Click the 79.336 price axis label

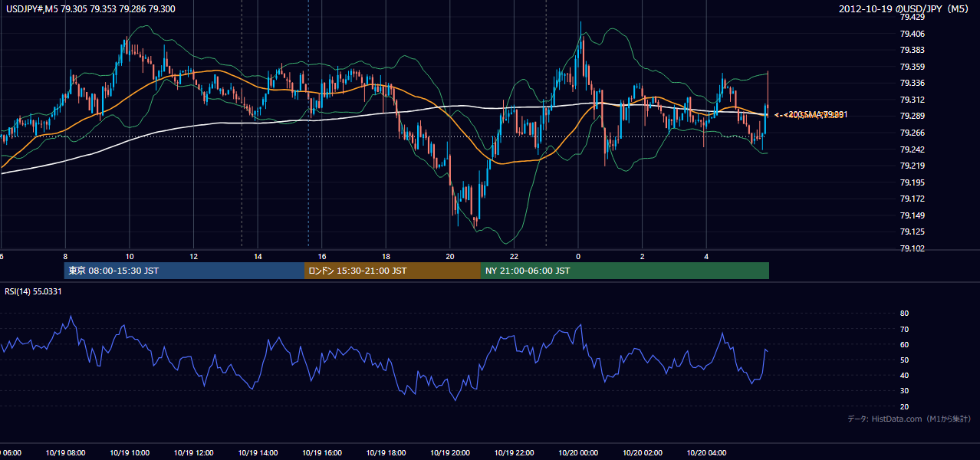tap(912, 83)
